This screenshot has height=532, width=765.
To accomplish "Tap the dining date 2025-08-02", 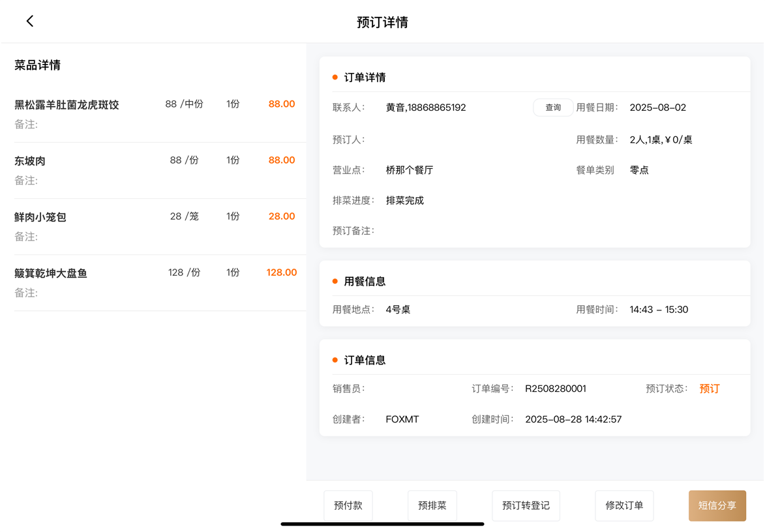I will coord(657,108).
